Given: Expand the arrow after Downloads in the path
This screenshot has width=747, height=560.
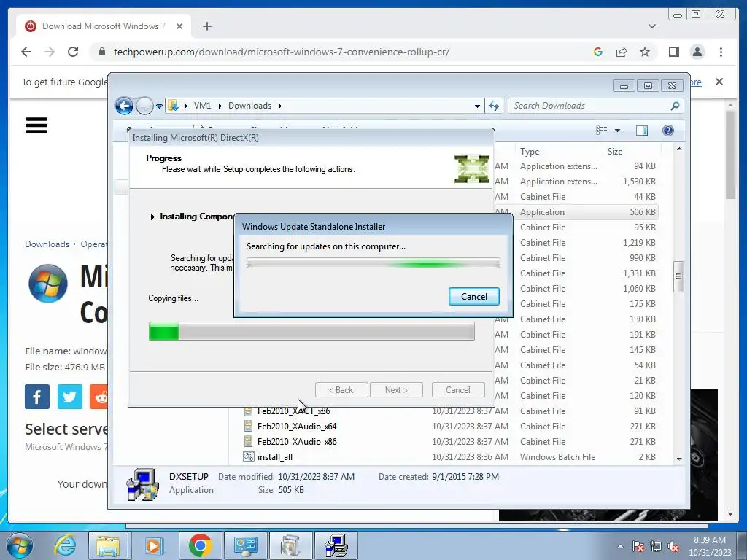Looking at the screenshot, I should pos(279,106).
